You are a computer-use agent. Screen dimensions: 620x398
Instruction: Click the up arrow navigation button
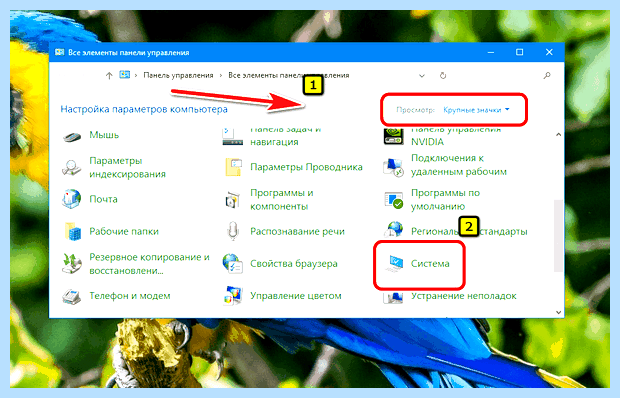pos(109,75)
